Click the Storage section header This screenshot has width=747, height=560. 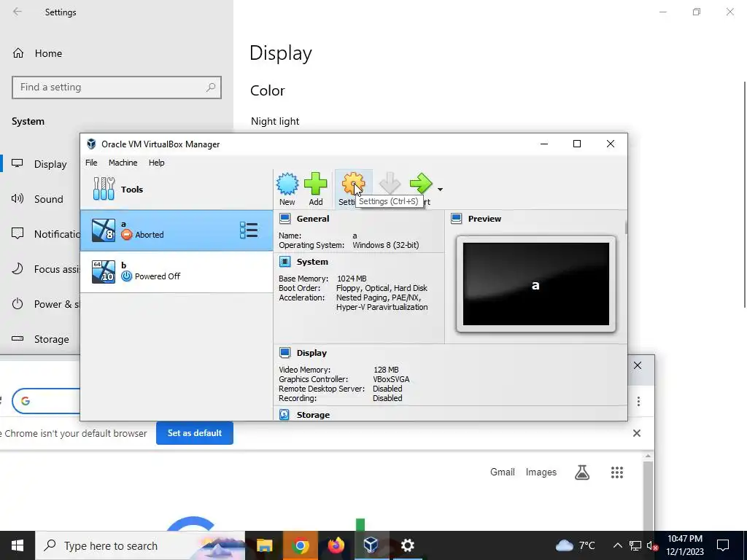point(313,415)
